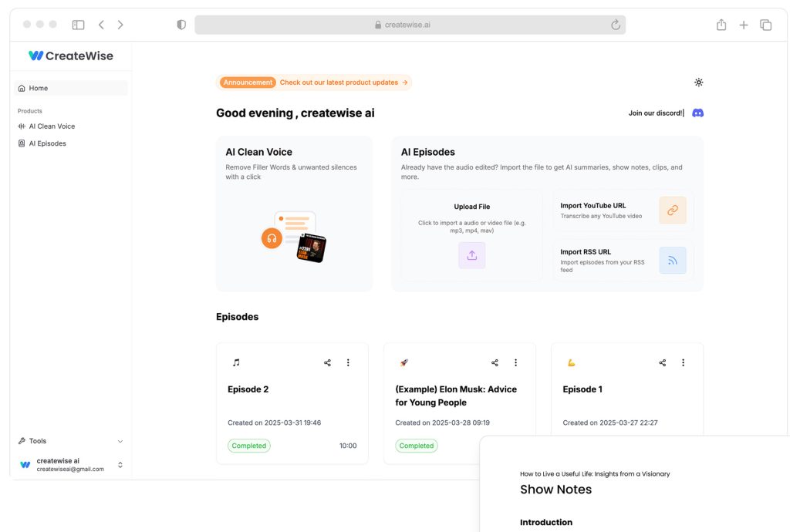Open the createwise ai account switcher
Image resolution: width=790 pixels, height=532 pixels.
pos(70,465)
